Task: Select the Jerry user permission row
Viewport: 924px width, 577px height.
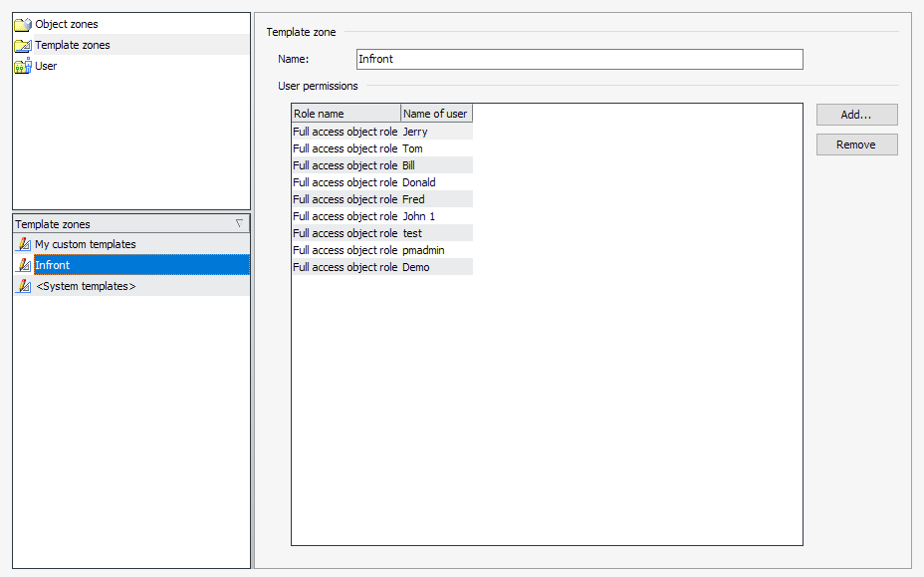Action: pyautogui.click(x=381, y=132)
